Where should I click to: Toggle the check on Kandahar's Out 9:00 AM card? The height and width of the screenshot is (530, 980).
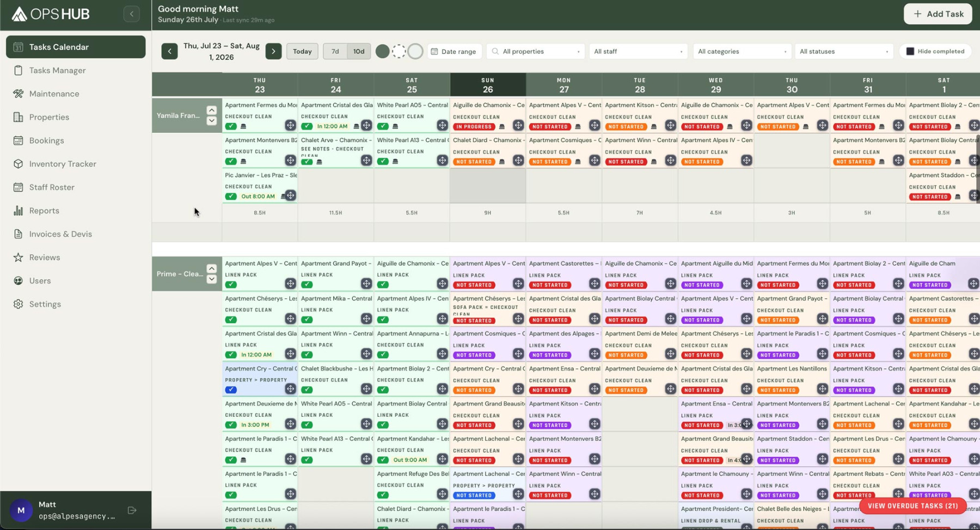(383, 460)
